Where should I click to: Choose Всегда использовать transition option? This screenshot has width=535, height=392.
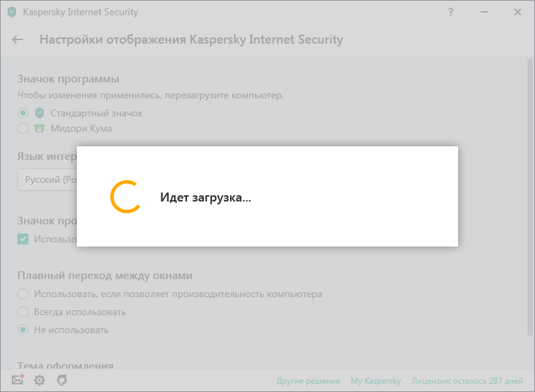tap(23, 312)
